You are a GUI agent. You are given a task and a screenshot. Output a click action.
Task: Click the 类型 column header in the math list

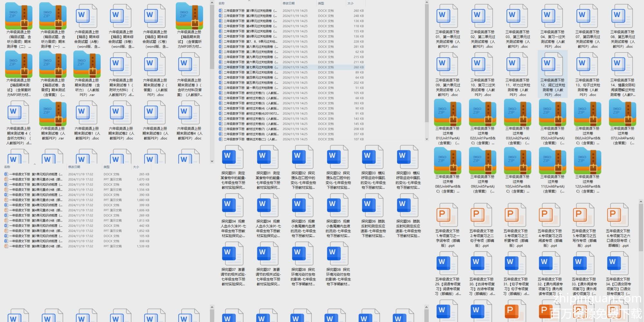321,3
